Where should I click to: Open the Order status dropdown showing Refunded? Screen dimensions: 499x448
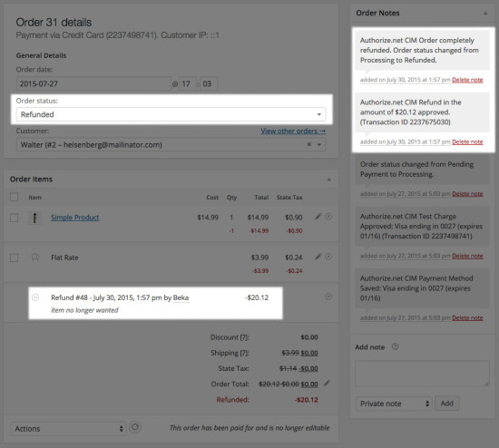click(x=171, y=114)
